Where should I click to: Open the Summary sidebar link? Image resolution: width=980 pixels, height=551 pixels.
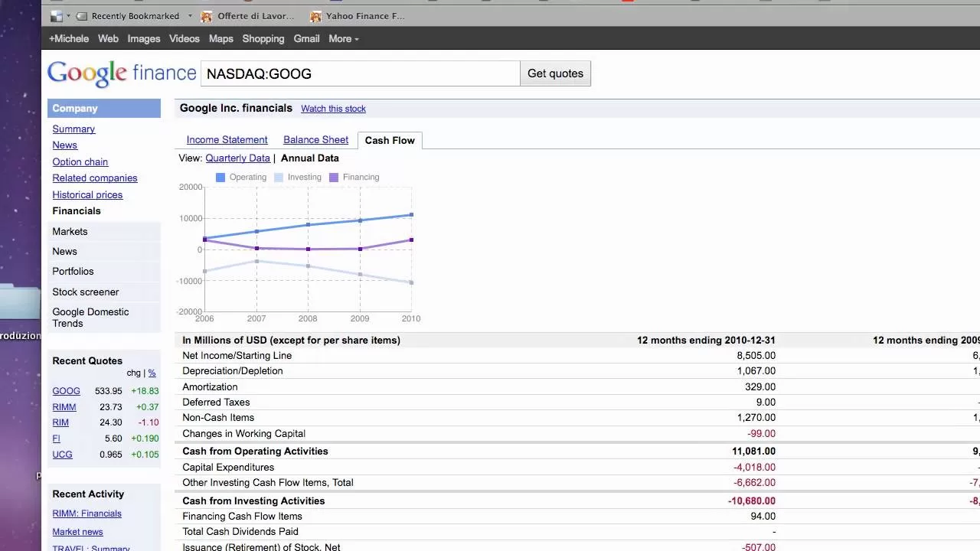point(73,129)
